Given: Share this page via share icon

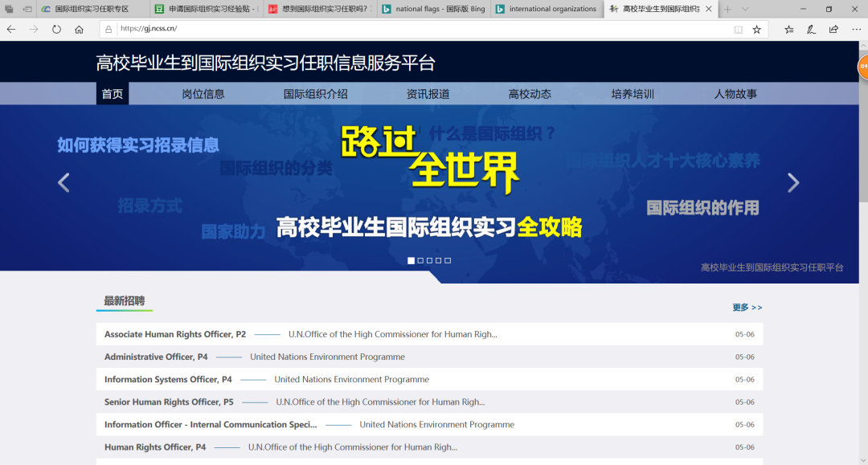Looking at the screenshot, I should pos(833,29).
